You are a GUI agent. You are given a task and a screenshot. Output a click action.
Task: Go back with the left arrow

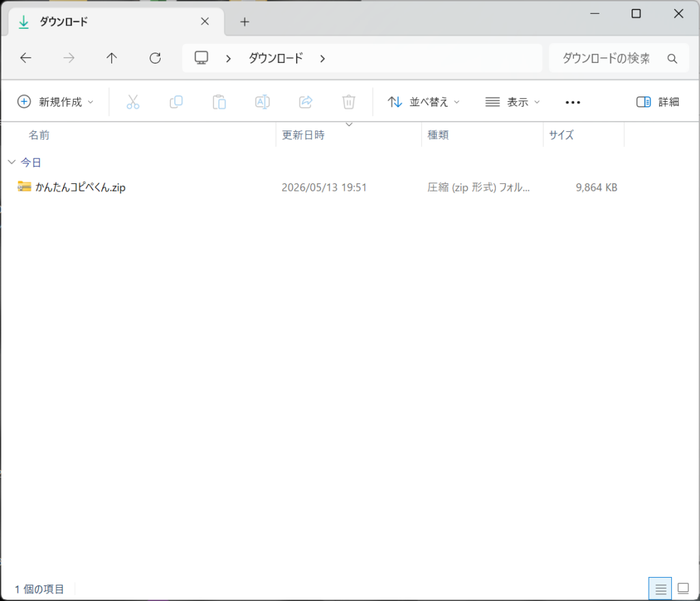[x=26, y=58]
